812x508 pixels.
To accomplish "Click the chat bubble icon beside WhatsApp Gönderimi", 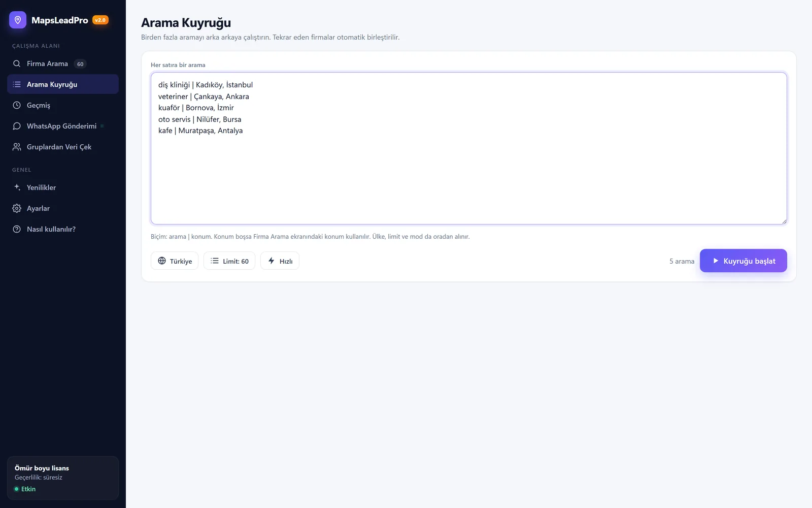I will pos(17,126).
